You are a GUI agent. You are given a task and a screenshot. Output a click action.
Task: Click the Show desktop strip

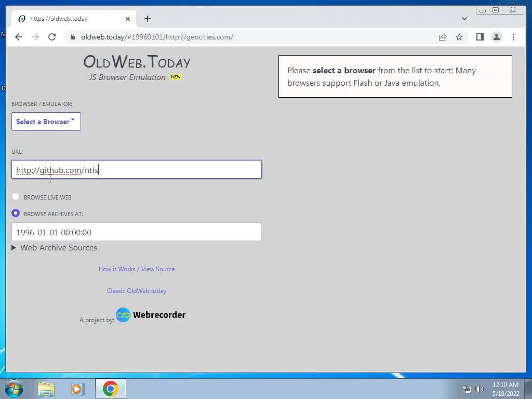[x=528, y=389]
